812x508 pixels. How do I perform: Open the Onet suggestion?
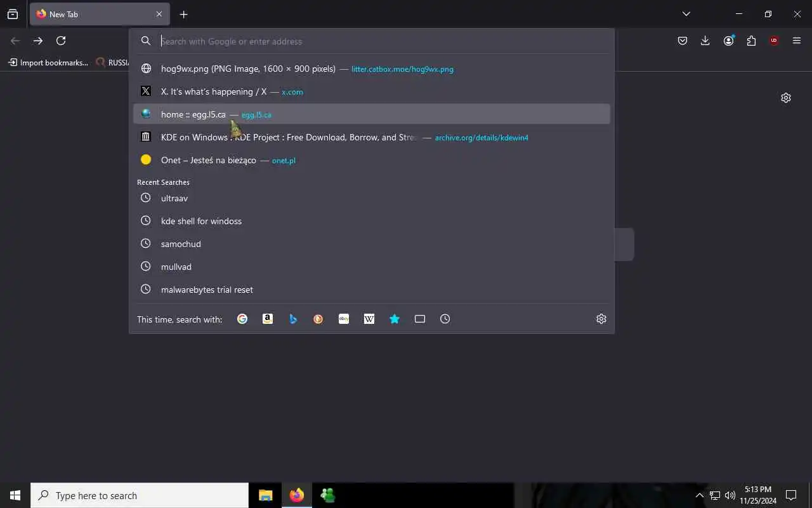point(372,160)
